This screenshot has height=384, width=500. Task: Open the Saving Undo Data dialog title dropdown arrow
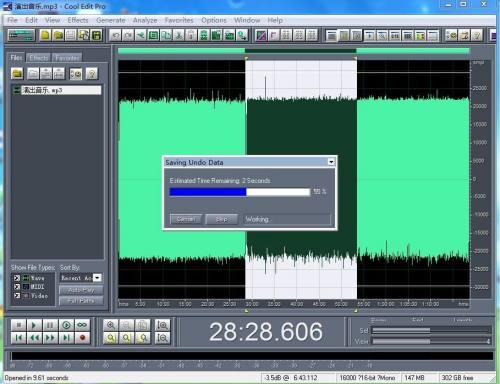coord(331,162)
